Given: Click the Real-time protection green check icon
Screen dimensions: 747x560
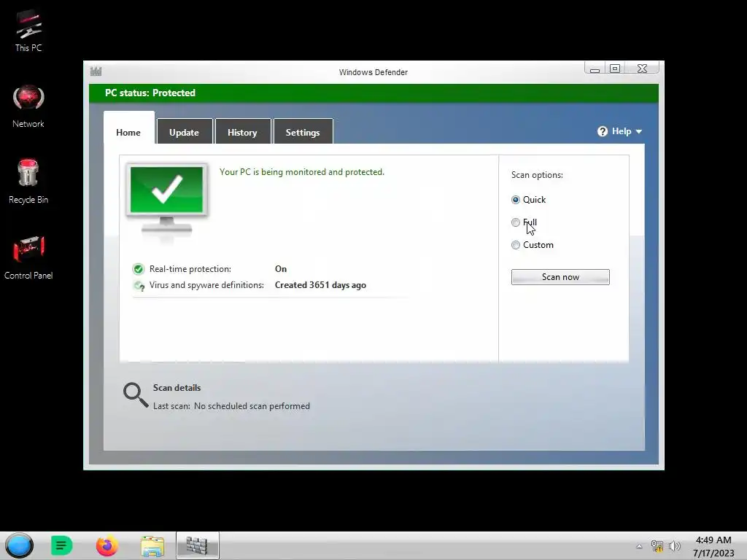Looking at the screenshot, I should pos(138,269).
